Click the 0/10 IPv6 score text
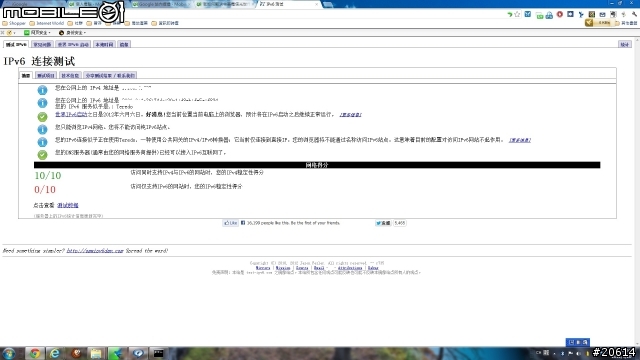 (45, 189)
